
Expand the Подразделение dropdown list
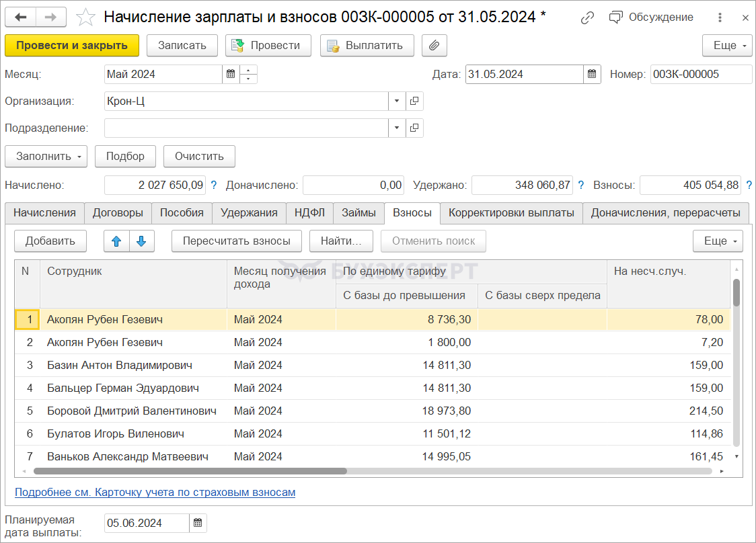(x=397, y=128)
